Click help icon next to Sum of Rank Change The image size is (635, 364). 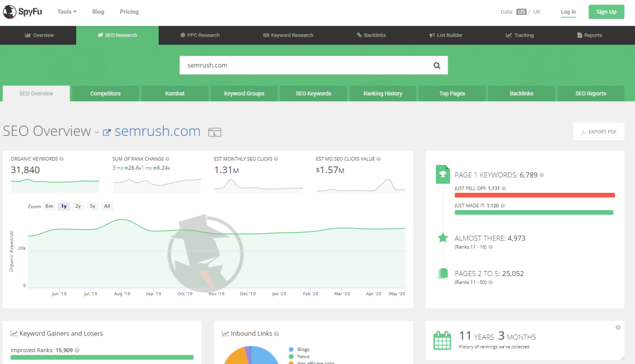click(167, 159)
